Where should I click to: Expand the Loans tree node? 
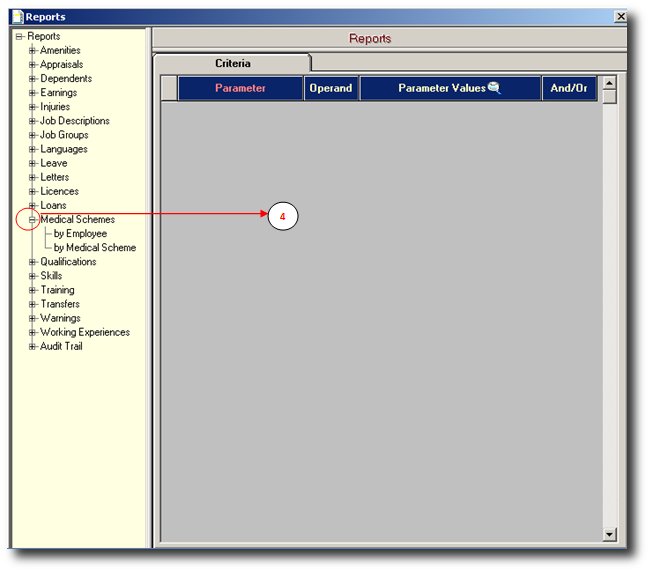32,206
